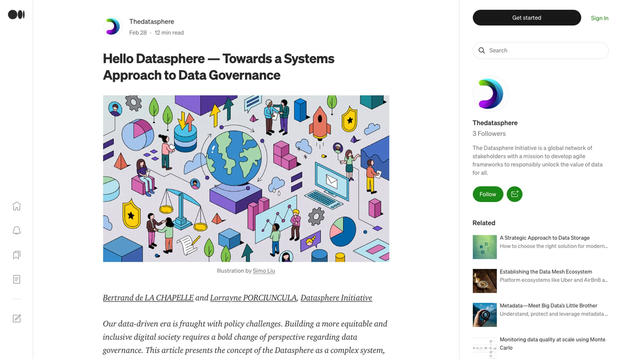624x364 pixels.
Task: Open the bookmarks Lists icon
Action: tap(17, 255)
